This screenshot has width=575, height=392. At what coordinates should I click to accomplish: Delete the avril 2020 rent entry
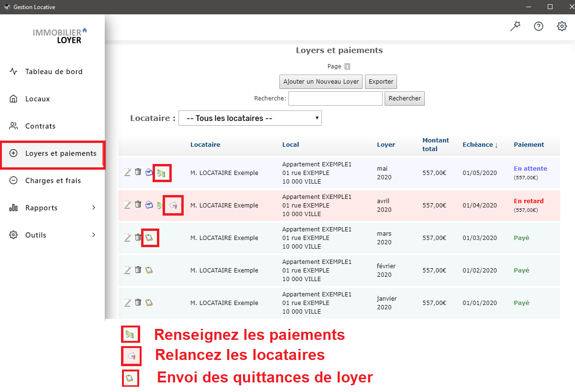(138, 204)
